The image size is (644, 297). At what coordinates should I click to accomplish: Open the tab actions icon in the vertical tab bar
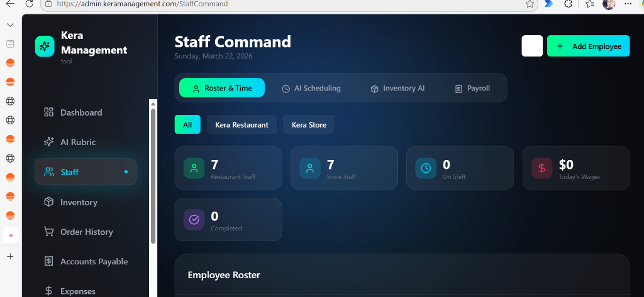(10, 44)
